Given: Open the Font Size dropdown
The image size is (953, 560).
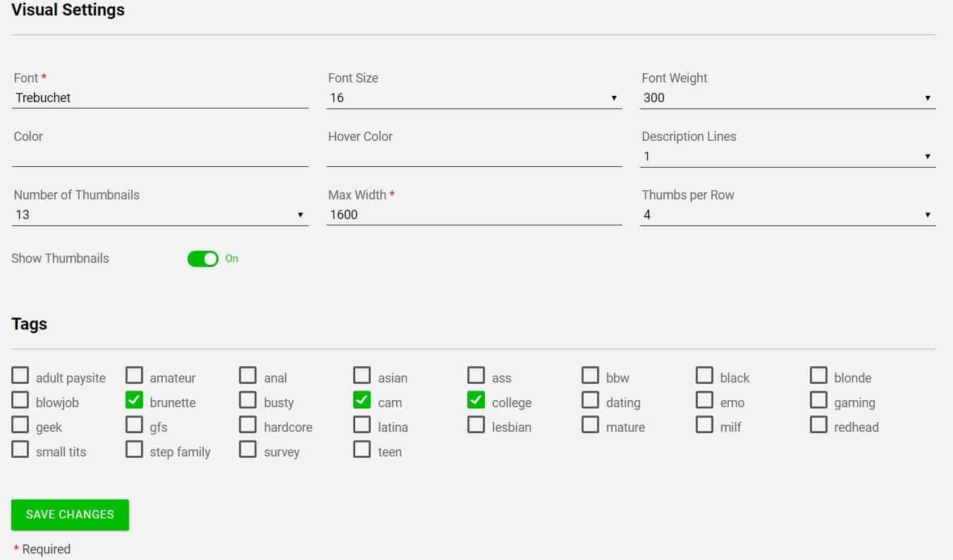Looking at the screenshot, I should pyautogui.click(x=613, y=97).
